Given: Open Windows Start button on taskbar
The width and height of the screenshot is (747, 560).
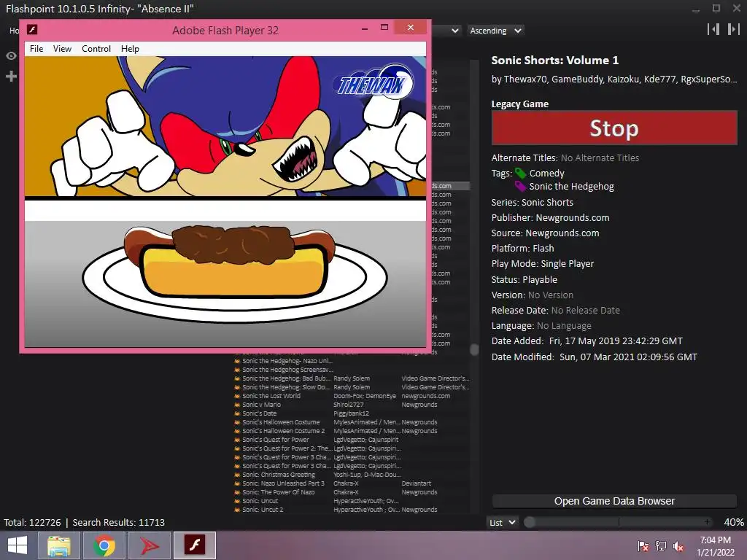Looking at the screenshot, I should [18, 545].
